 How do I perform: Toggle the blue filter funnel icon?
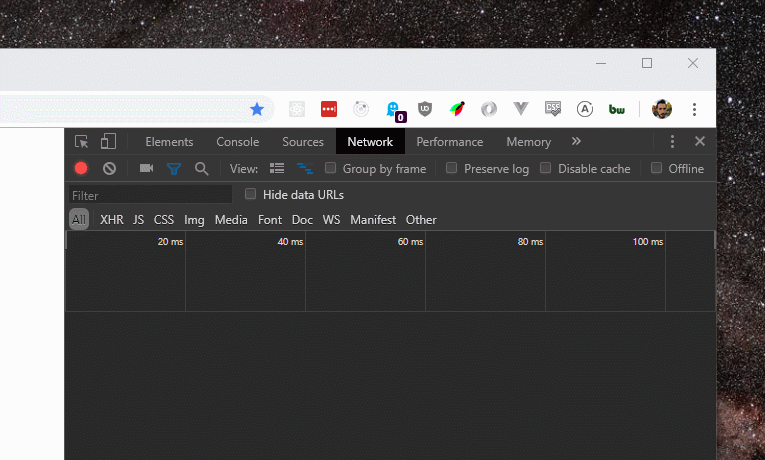tap(174, 169)
